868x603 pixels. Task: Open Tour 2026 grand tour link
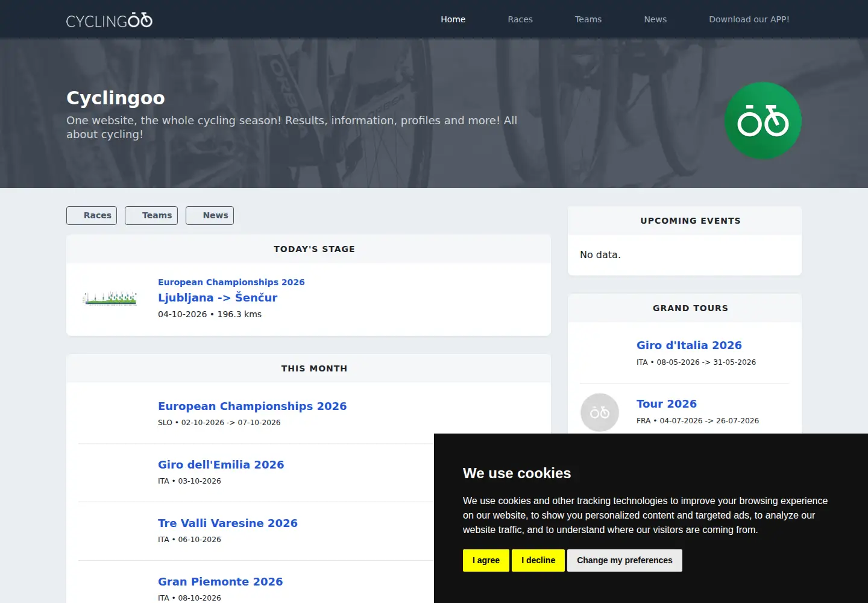[x=667, y=403]
